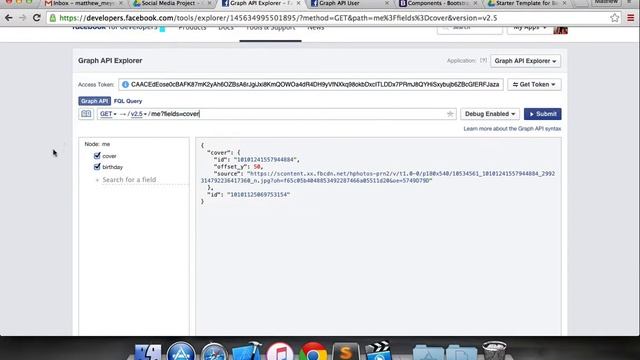Viewport: 640px width, 360px height.
Task: Click the browser address bar URL
Action: coord(278,18)
